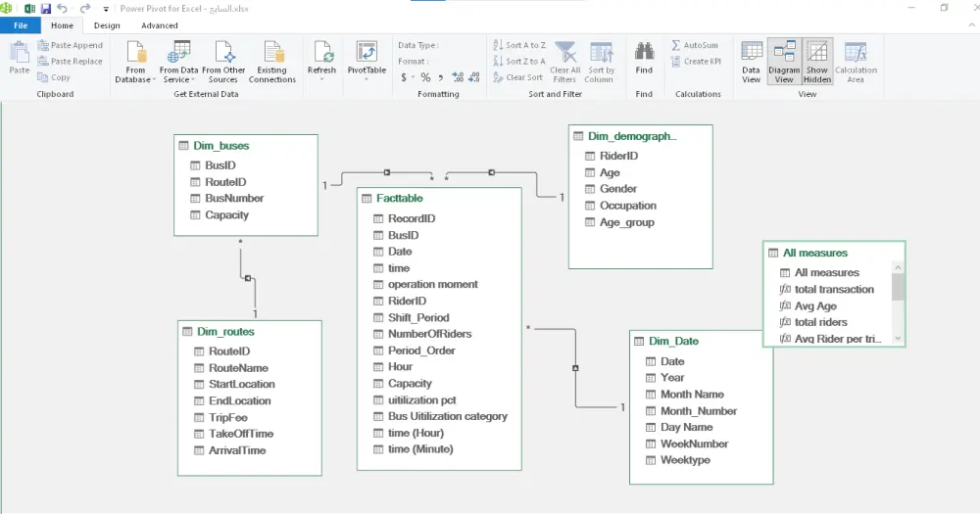Viewport: 980px width, 514px height.
Task: Select the Dim_buses table header
Action: 246,146
